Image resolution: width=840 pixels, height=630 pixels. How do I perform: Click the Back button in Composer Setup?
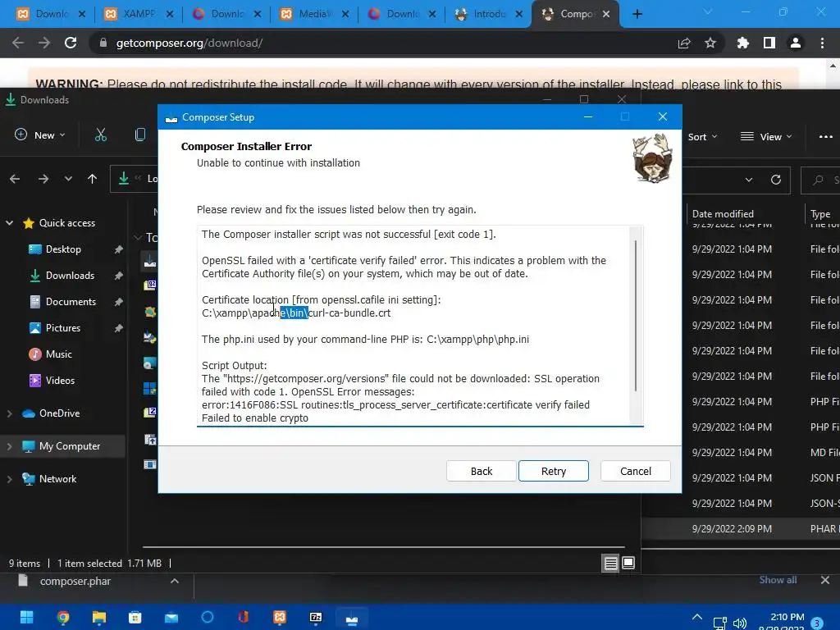[481, 471]
